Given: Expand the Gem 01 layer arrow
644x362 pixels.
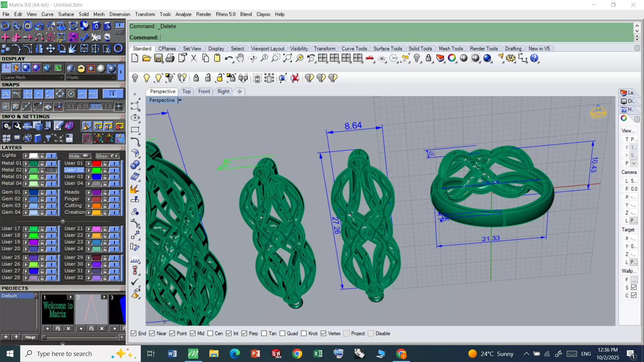Looking at the screenshot, I should click(x=25, y=192).
